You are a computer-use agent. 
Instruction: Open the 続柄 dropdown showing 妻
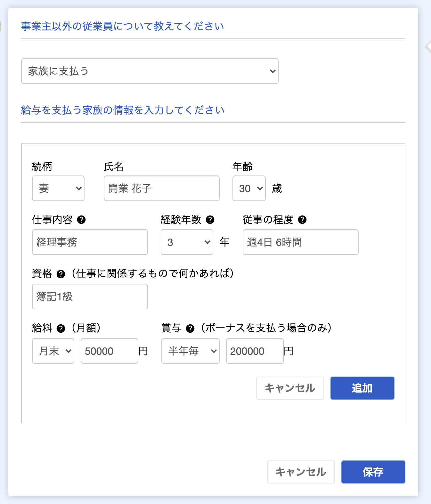tap(58, 188)
